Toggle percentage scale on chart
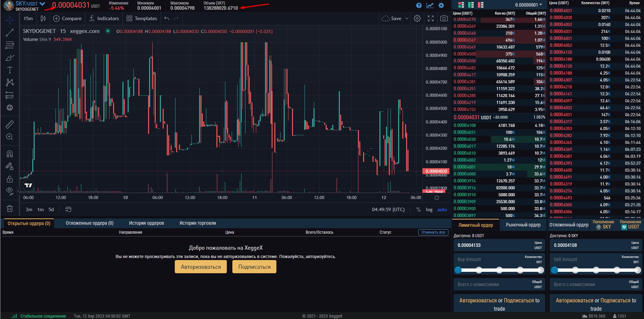644x319 pixels. pos(419,209)
